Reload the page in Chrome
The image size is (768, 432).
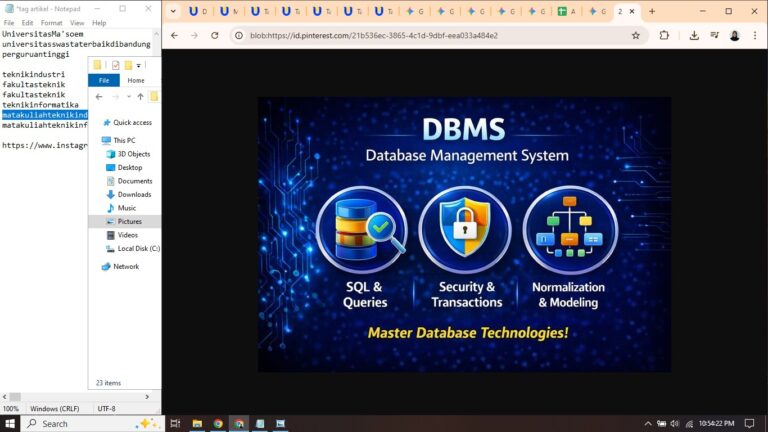pyautogui.click(x=215, y=35)
